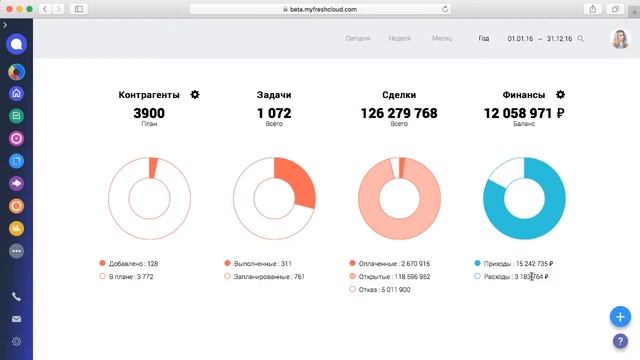
Task: Open settings gear next to Контрагенты
Action: pyautogui.click(x=195, y=95)
